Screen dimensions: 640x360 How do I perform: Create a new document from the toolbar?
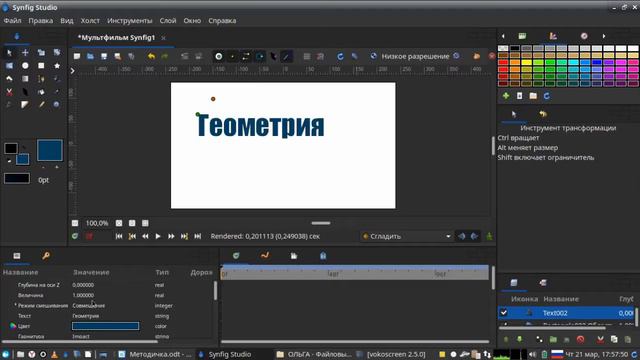tap(77, 56)
